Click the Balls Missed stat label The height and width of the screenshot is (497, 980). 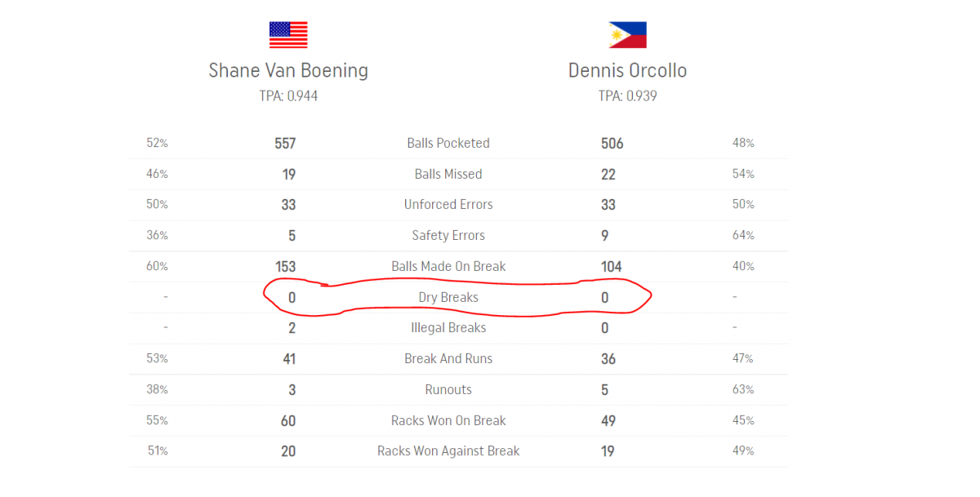448,175
